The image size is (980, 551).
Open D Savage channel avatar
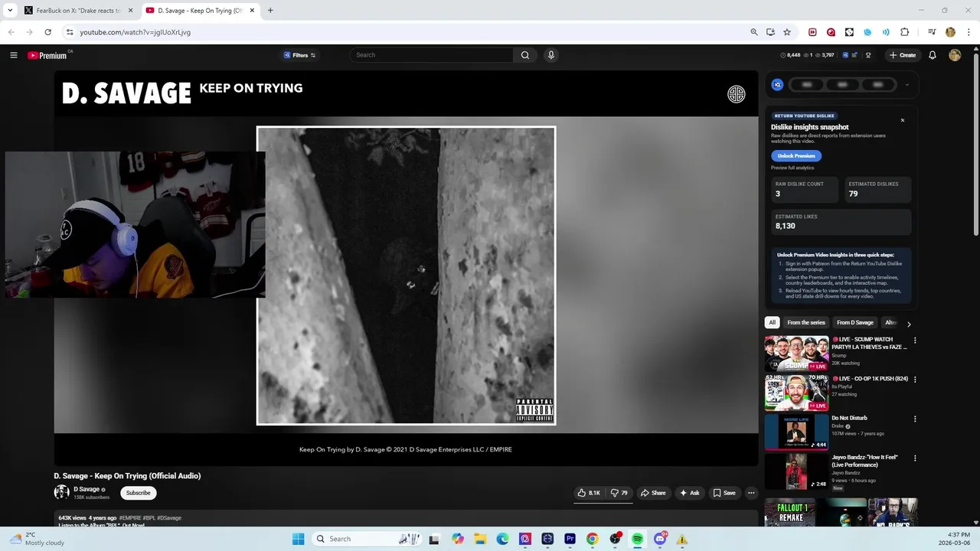click(x=61, y=493)
